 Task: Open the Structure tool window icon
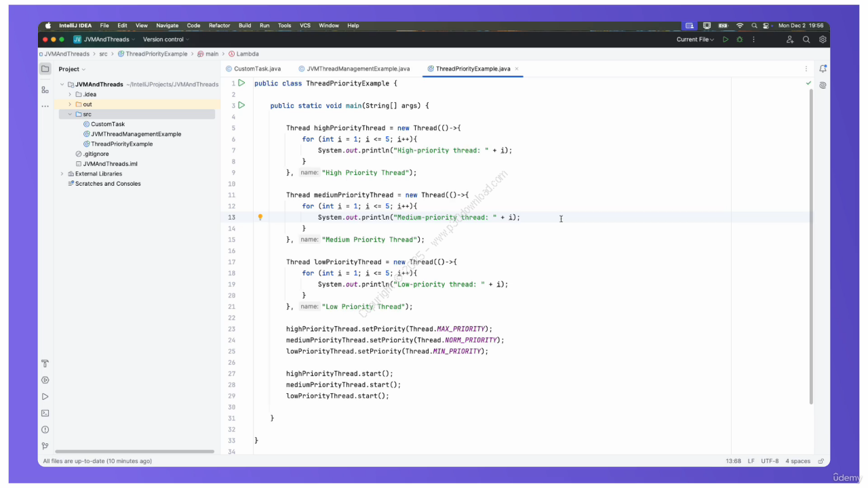[x=45, y=89]
